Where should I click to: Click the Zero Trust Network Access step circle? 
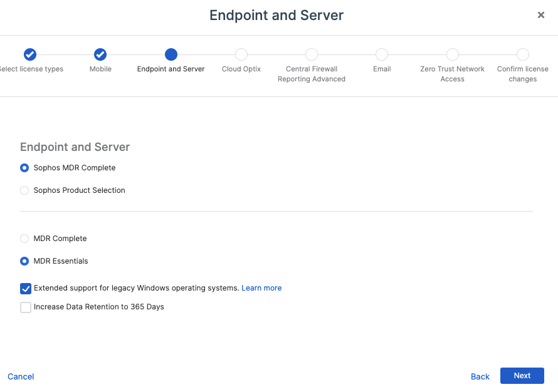[452, 54]
